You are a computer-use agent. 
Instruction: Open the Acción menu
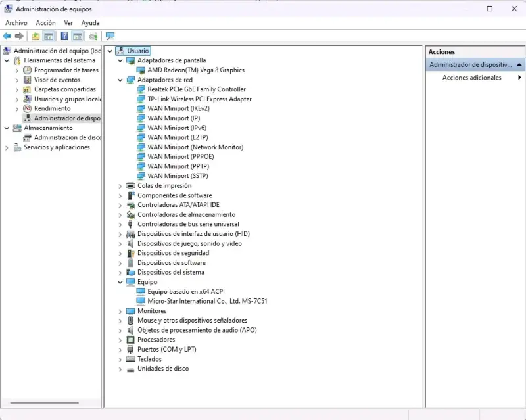point(45,23)
